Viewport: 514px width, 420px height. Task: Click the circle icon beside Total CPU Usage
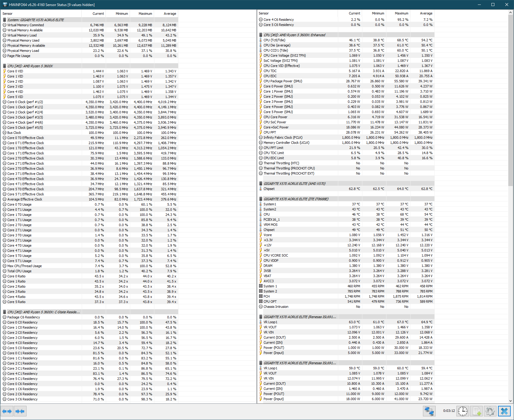tap(5, 271)
